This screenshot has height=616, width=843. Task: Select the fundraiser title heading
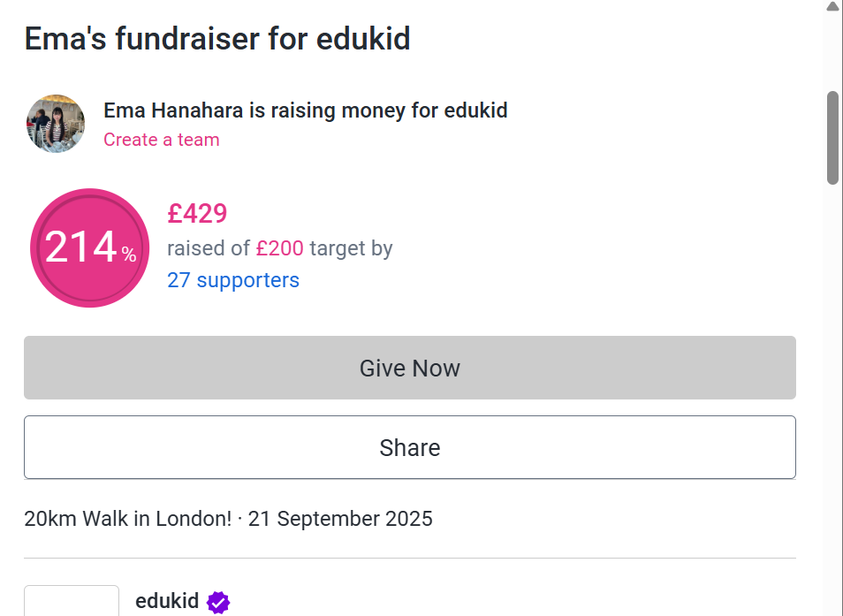point(216,39)
